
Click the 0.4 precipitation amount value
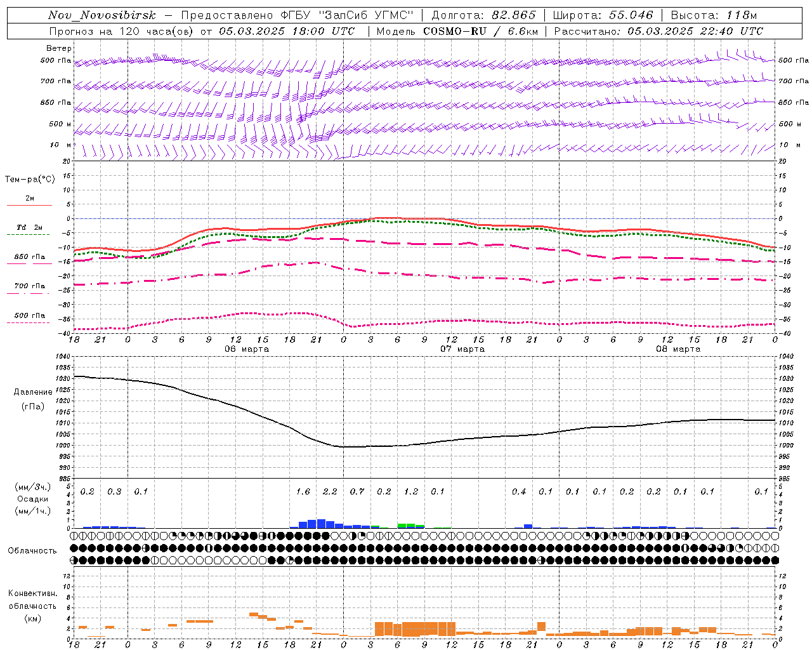[519, 492]
